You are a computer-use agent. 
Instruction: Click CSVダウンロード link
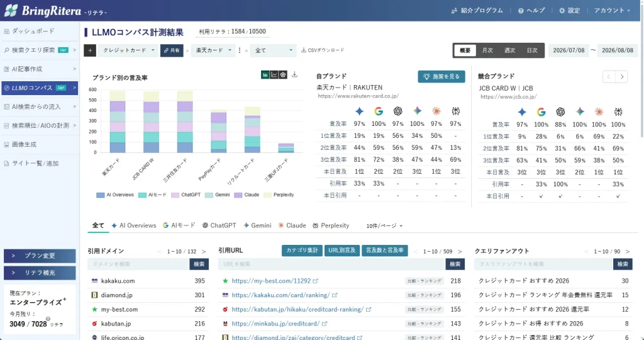[x=323, y=50]
